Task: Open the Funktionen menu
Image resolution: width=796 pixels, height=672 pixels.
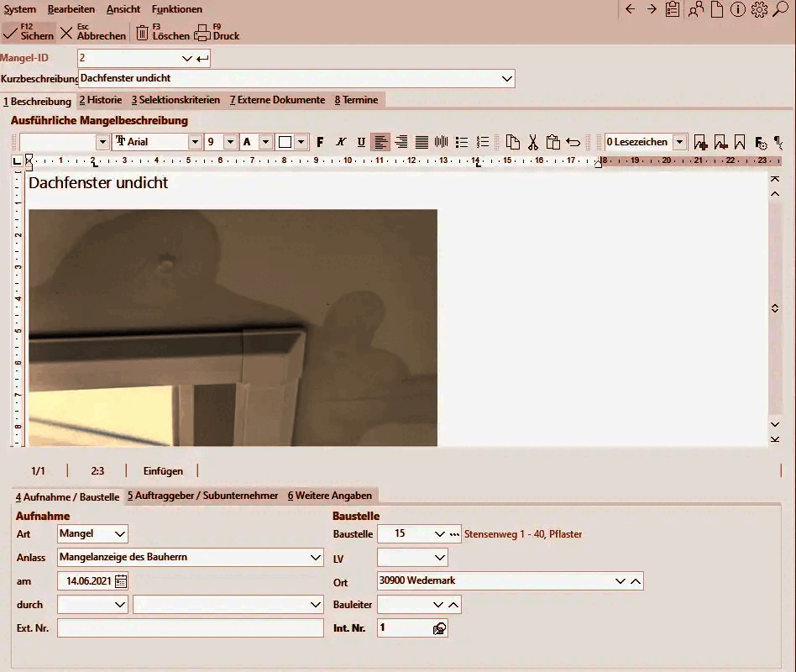Action: click(x=176, y=9)
